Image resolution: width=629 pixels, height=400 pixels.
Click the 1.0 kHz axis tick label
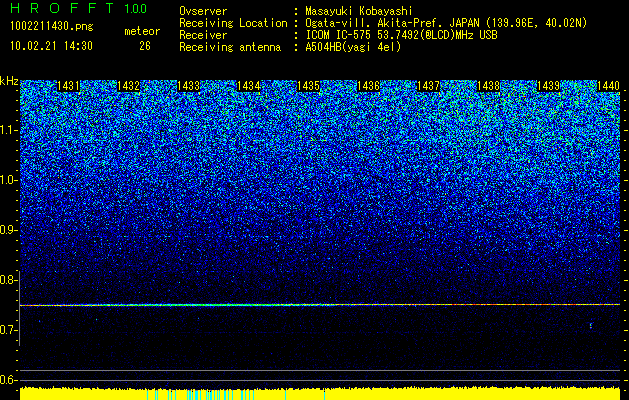[x=8, y=180]
